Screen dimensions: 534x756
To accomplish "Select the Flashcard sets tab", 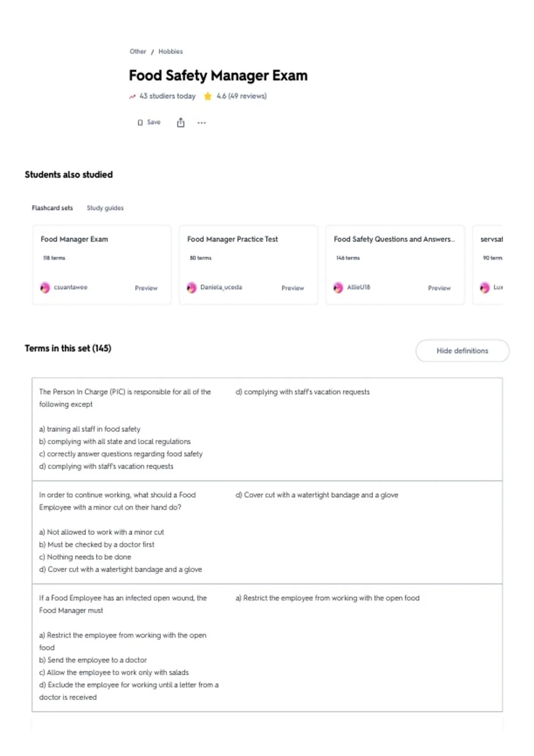I will pyautogui.click(x=52, y=208).
